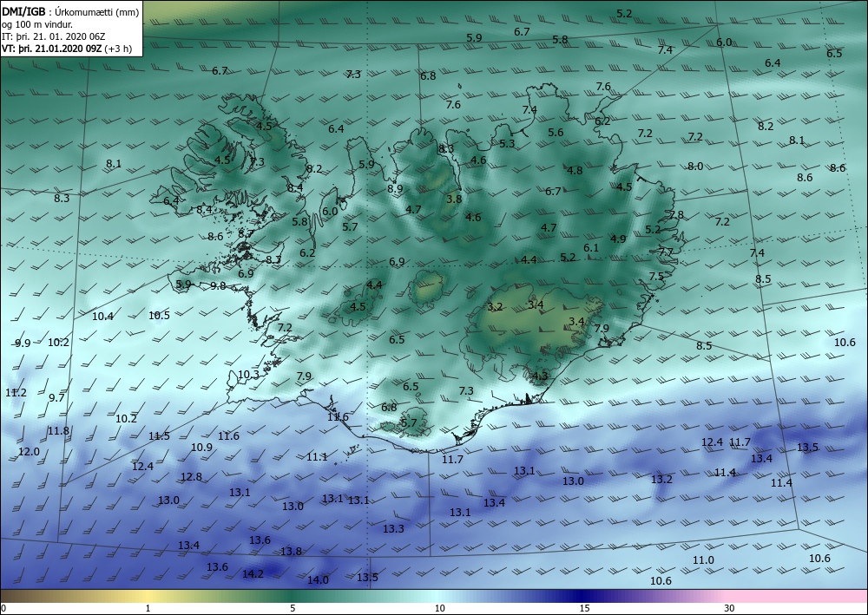The height and width of the screenshot is (615, 868).
Task: Click the 14.2 value on the map
Action: pos(253,574)
